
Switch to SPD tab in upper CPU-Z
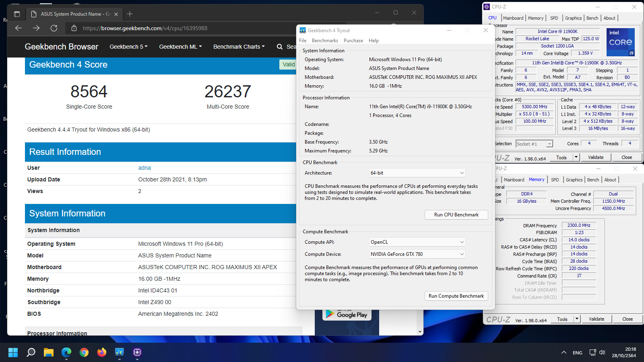[x=554, y=18]
